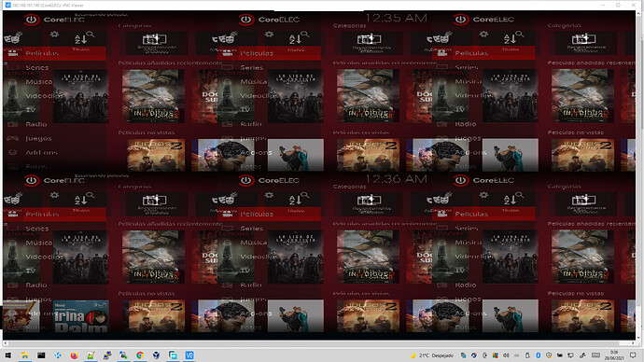Click the 12:35 AM clock display
Image resolution: width=644 pixels, height=362 pixels.
396,19
